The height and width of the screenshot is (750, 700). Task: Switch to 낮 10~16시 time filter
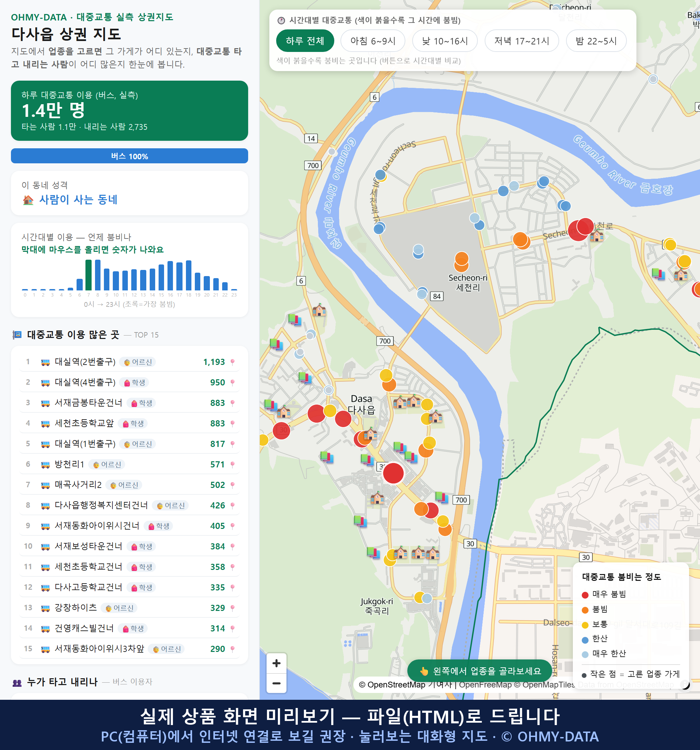(x=445, y=41)
